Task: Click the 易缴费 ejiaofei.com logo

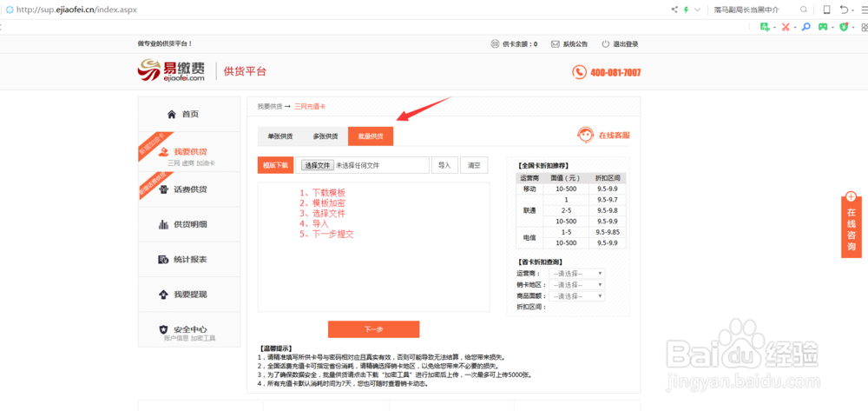Action: (x=171, y=71)
